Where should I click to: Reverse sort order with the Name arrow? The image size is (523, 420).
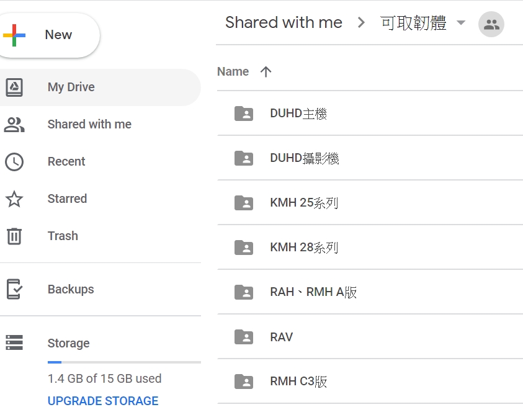(266, 71)
